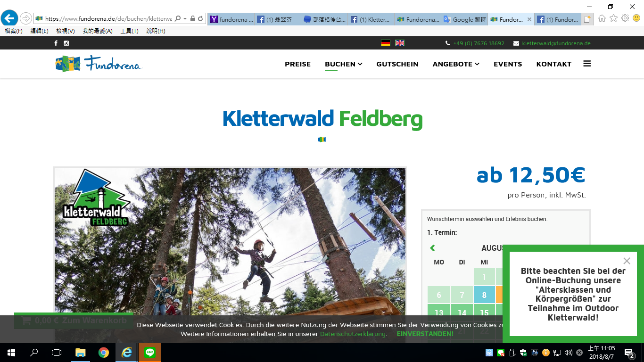This screenshot has height=362, width=644.
Task: Open the hamburger menu icon
Action: 587,64
